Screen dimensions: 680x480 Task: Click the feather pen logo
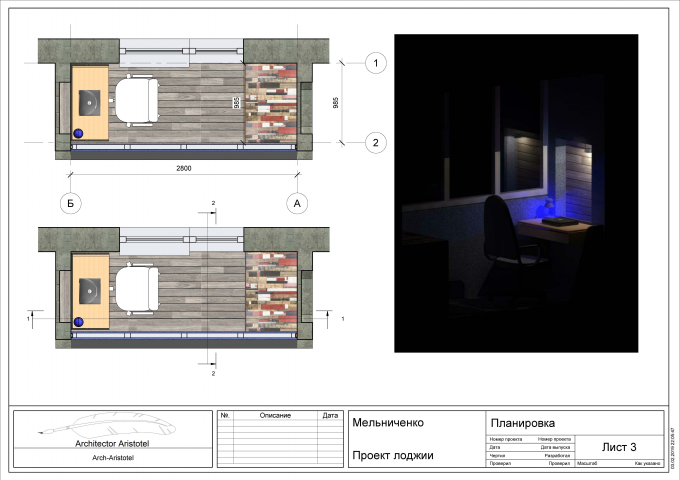click(x=107, y=425)
